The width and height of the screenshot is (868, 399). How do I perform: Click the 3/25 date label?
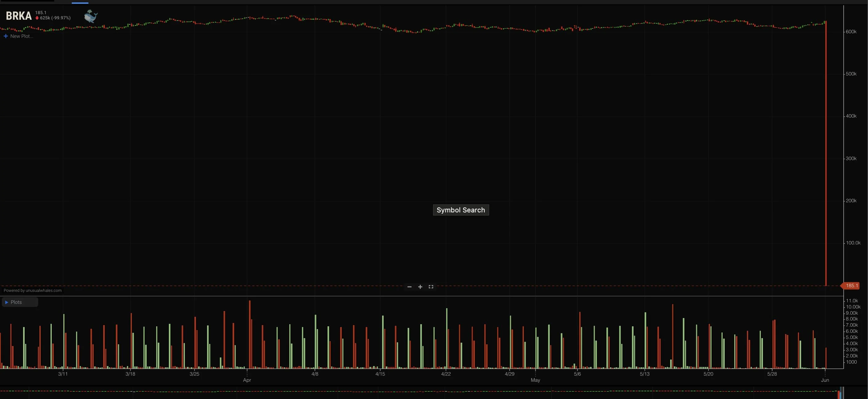tap(194, 374)
